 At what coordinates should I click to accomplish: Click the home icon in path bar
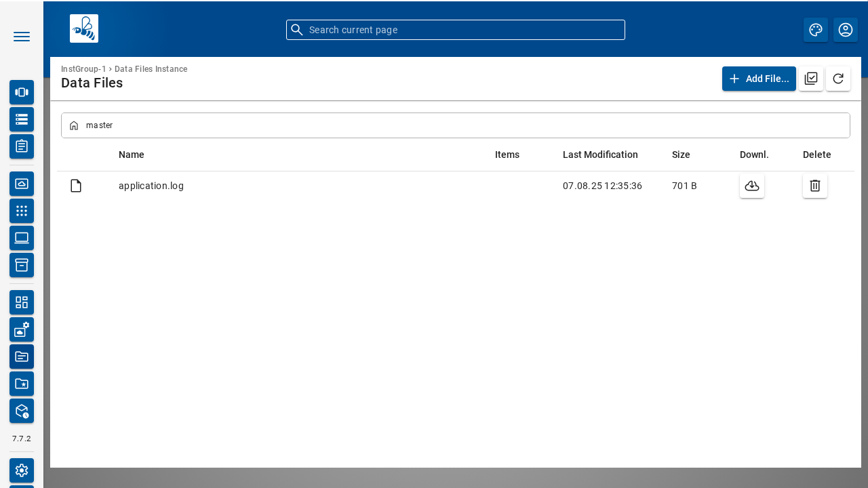(x=74, y=125)
